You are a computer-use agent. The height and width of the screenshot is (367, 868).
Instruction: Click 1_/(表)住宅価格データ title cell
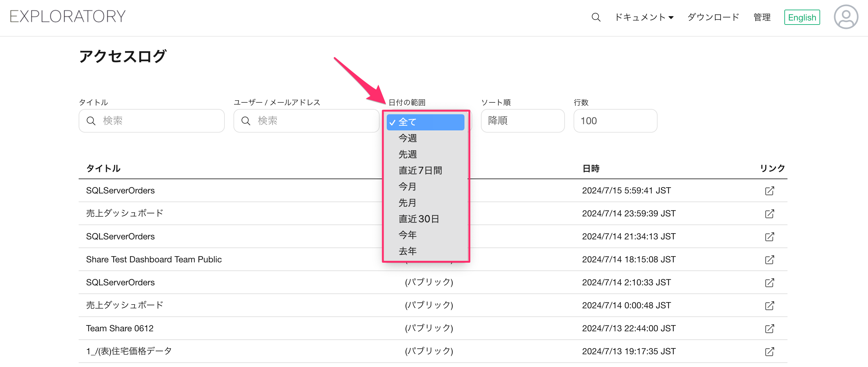coord(129,351)
